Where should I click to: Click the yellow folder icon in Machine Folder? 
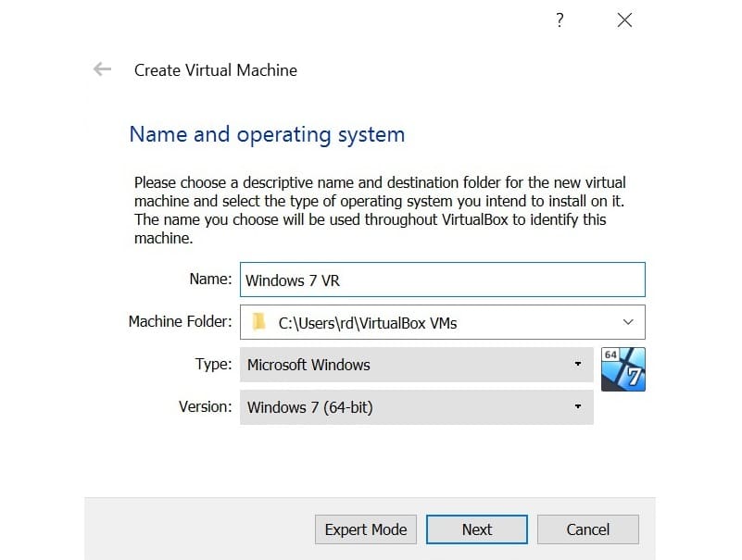click(258, 322)
